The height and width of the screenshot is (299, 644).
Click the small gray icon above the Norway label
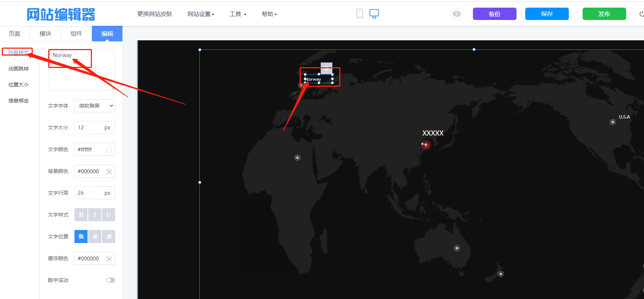(x=327, y=68)
